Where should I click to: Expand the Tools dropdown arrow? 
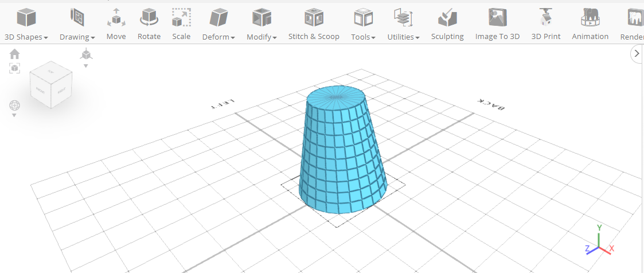tap(373, 38)
